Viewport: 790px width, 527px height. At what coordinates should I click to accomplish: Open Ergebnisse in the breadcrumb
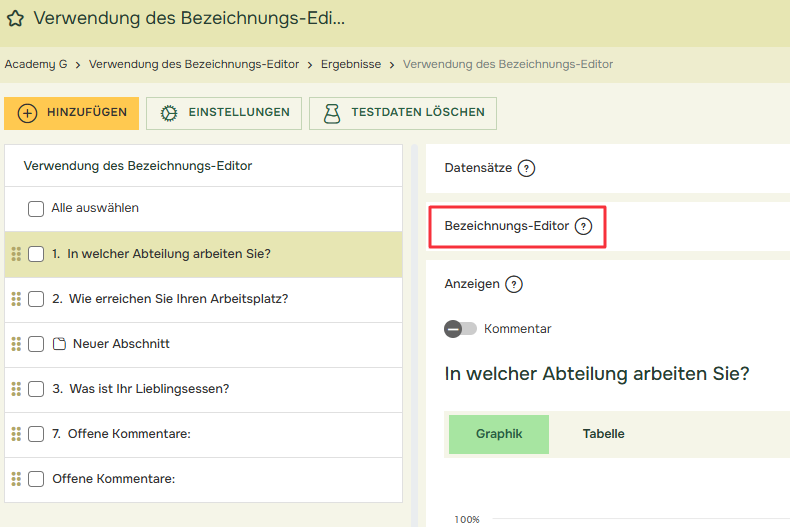point(350,64)
